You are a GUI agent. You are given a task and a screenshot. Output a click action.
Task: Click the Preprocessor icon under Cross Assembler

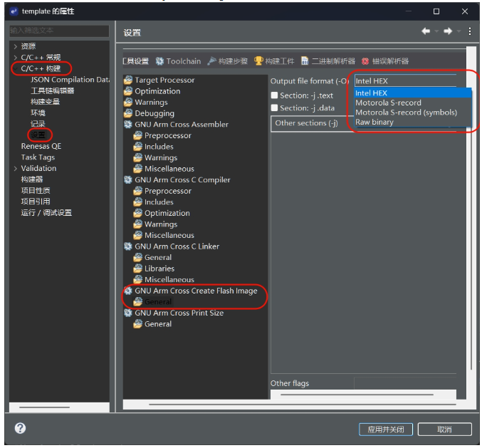pyautogui.click(x=137, y=135)
